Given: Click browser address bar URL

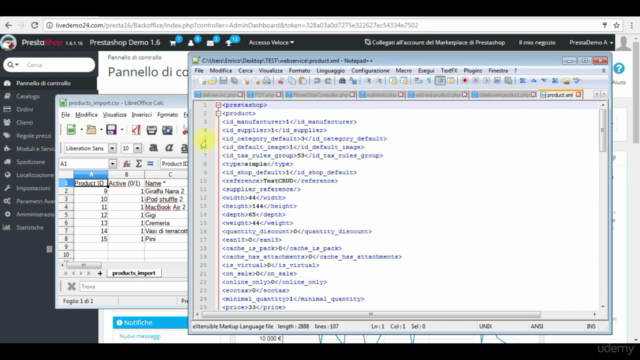Looking at the screenshot, I should coord(237,25).
